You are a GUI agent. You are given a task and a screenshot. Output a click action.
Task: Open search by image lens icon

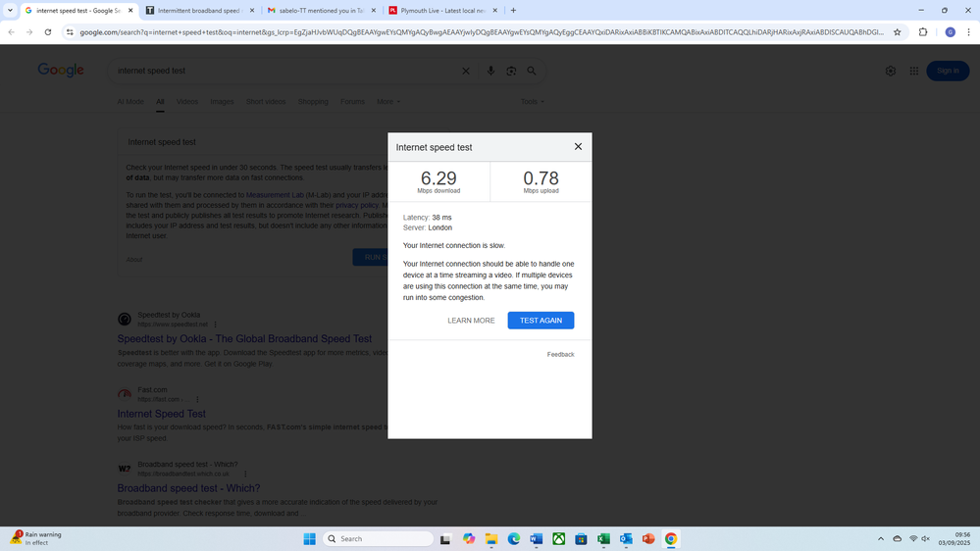point(511,72)
